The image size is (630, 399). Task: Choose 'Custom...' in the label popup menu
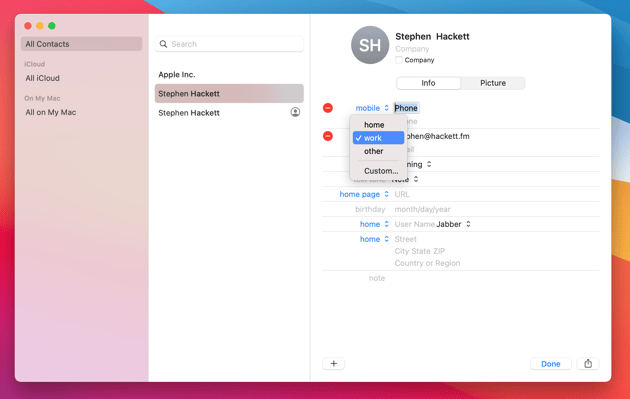coord(378,171)
